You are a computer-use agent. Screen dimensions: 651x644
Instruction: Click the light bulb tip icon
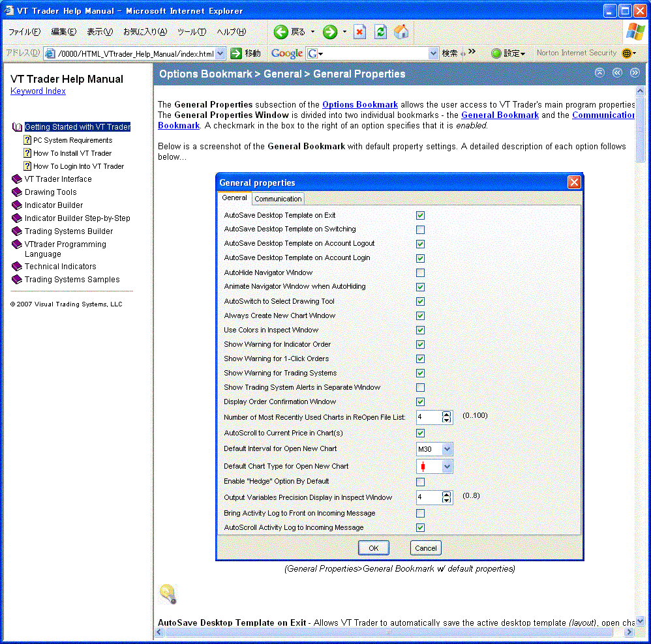(168, 593)
